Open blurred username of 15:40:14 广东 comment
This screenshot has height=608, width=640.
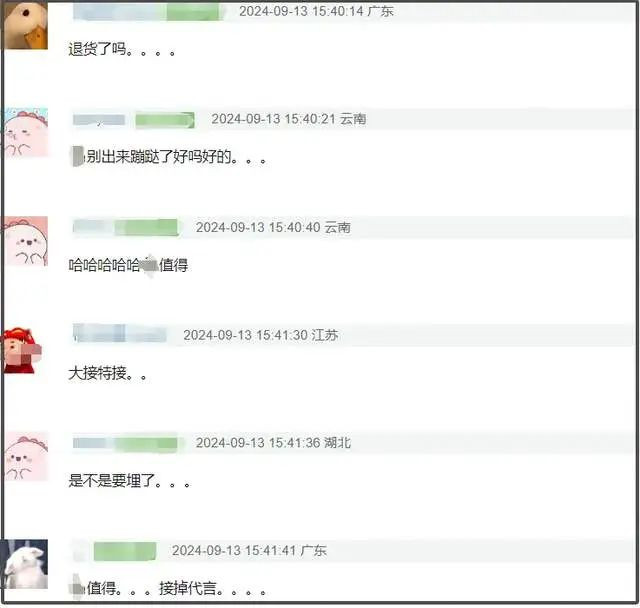120,11
